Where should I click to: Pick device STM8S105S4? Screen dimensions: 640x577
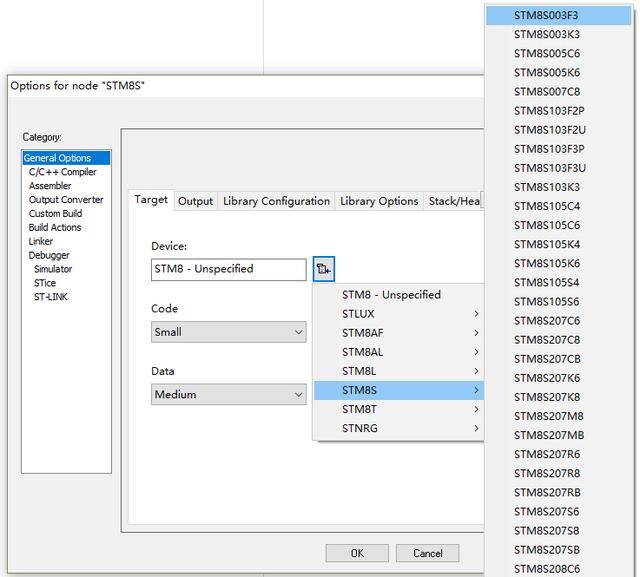coord(558,282)
